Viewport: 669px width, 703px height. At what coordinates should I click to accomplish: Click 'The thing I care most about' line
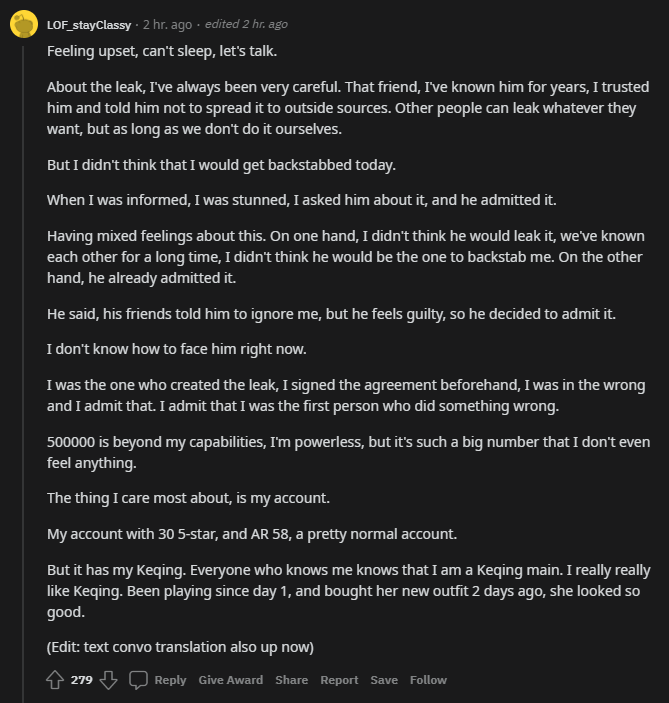[x=188, y=498]
